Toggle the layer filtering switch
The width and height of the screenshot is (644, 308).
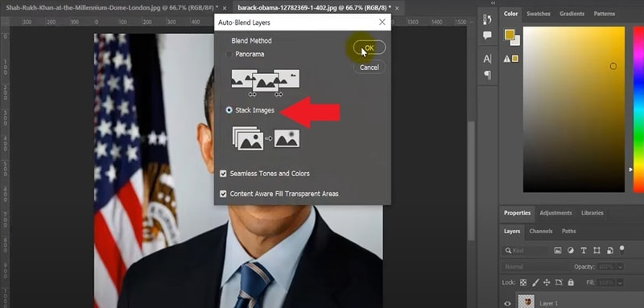click(621, 249)
